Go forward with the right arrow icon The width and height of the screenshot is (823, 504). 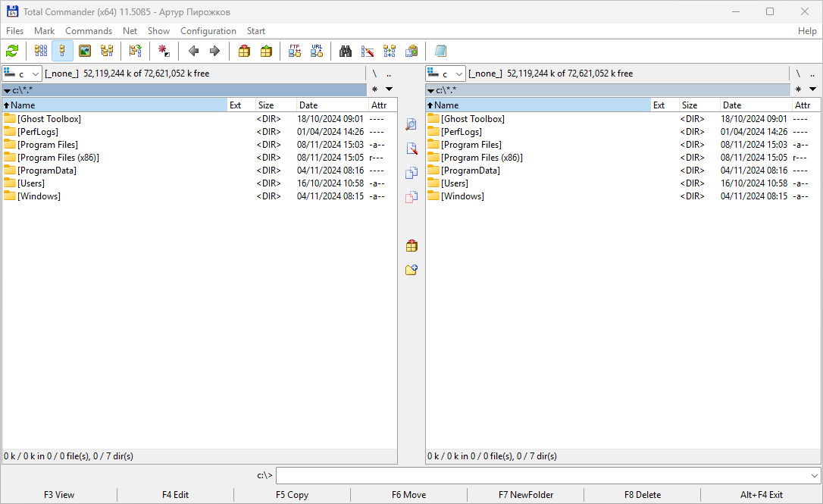214,51
